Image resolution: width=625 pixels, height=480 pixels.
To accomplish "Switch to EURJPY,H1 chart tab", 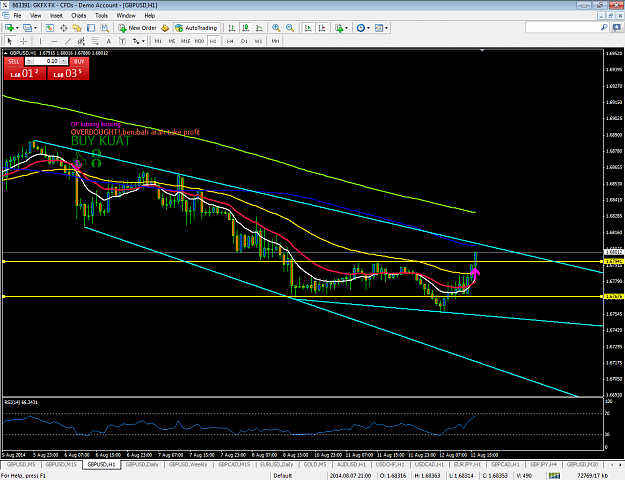I will 467,464.
